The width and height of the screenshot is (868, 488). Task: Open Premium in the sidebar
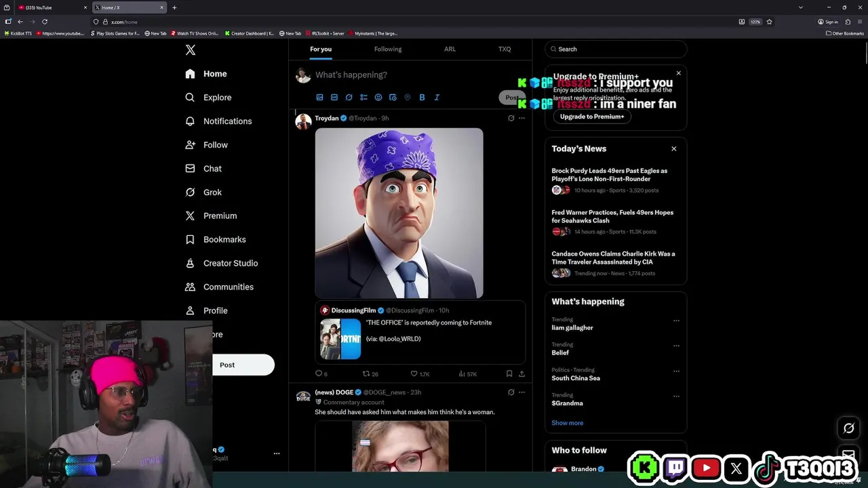pyautogui.click(x=211, y=216)
